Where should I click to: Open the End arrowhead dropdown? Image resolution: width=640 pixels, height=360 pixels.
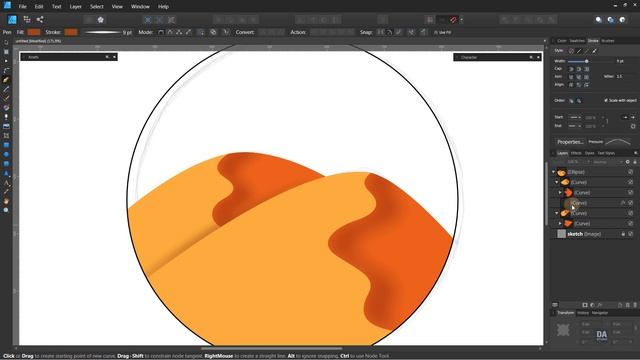[x=575, y=126]
